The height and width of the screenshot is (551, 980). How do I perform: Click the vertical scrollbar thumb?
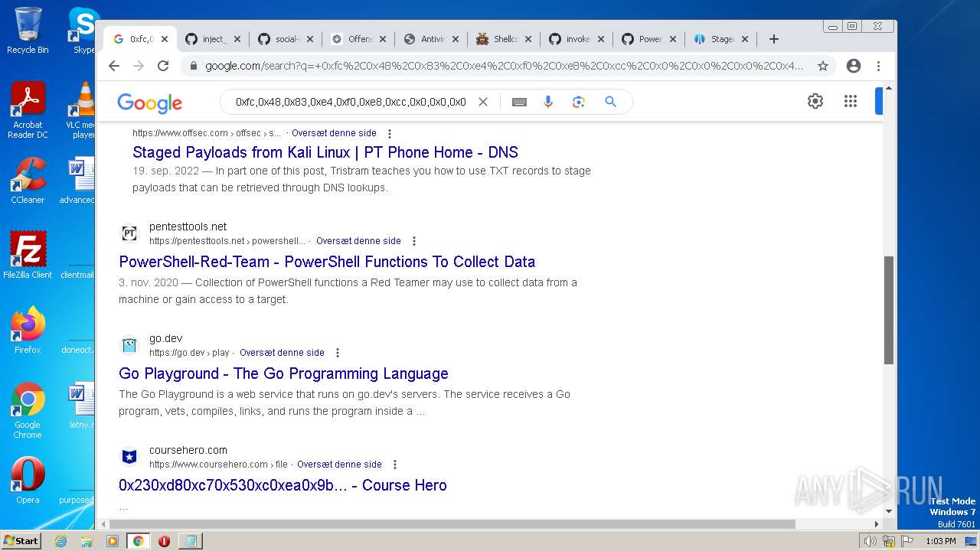pyautogui.click(x=889, y=310)
